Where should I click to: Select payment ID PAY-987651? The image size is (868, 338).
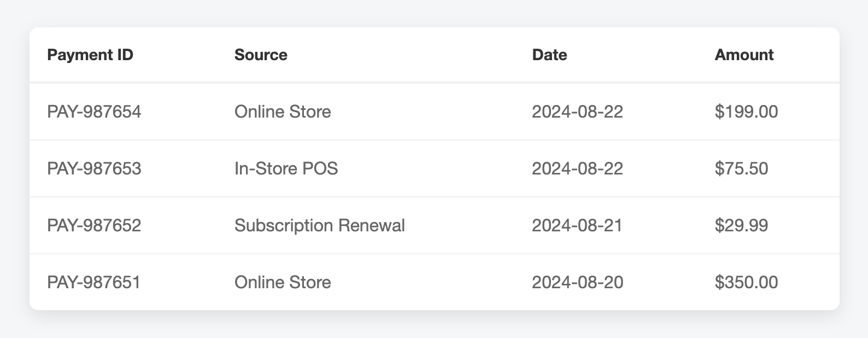[94, 282]
